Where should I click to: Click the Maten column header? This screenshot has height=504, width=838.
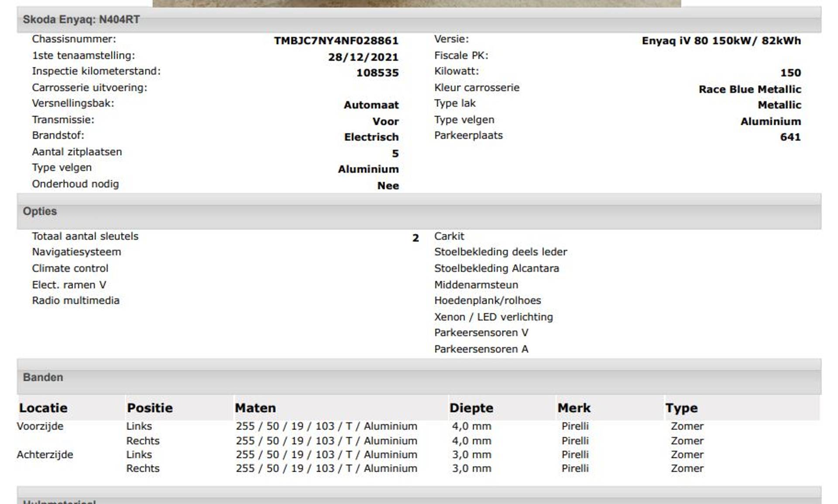(x=255, y=408)
